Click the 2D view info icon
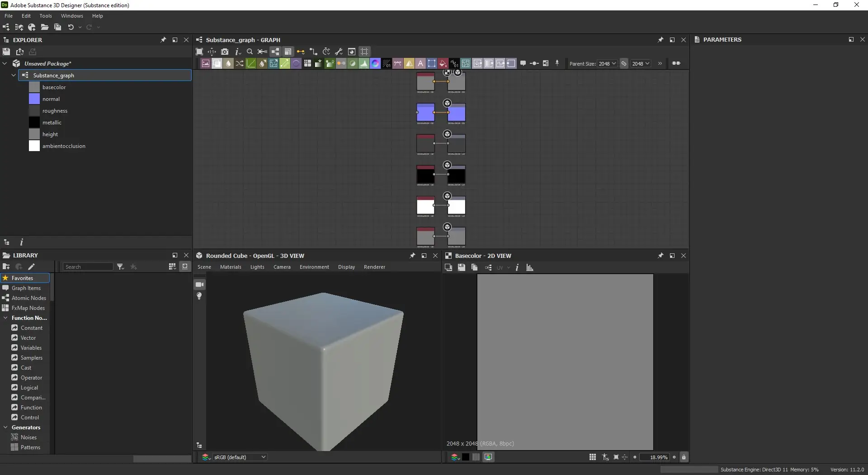The height and width of the screenshot is (475, 868). 517,268
